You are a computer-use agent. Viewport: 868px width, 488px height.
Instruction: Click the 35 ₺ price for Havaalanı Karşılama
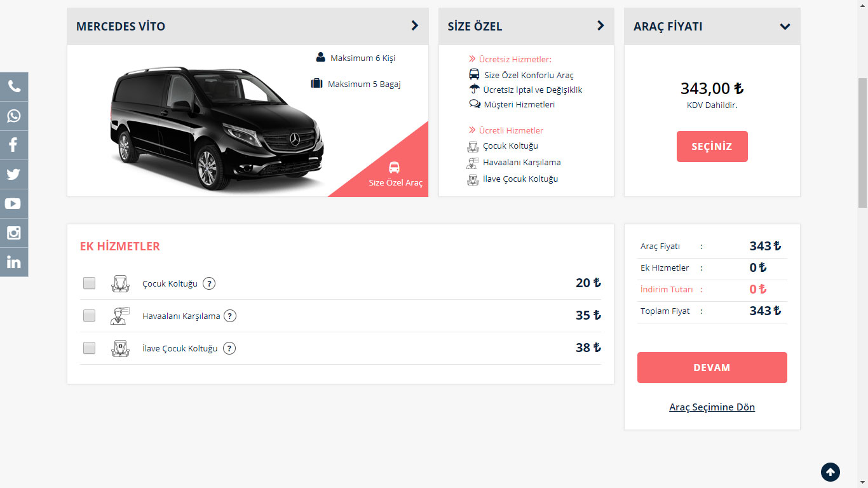[588, 315]
